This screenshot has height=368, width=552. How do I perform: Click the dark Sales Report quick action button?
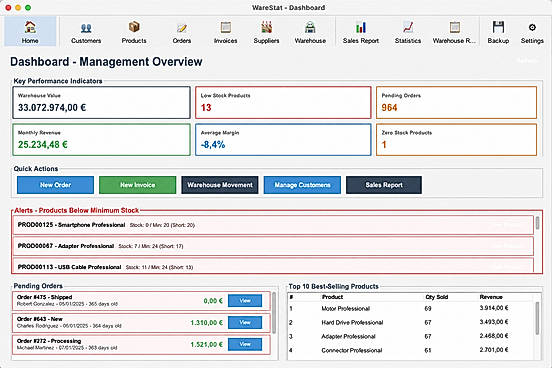click(x=384, y=185)
